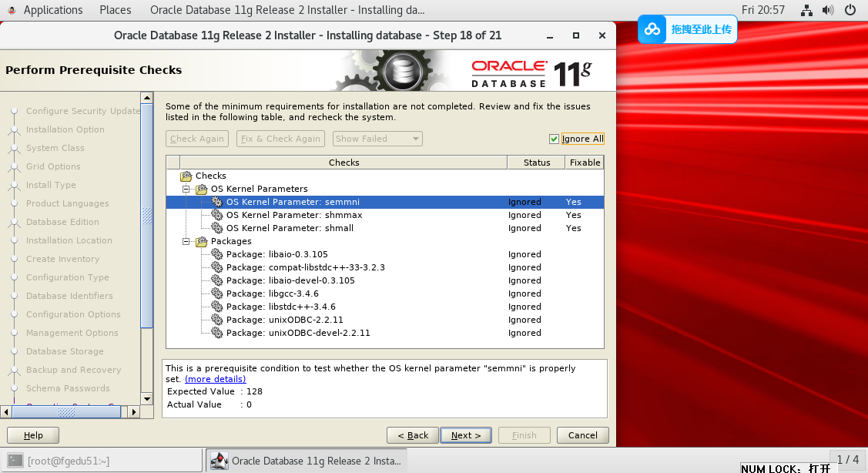Cancel the installation
Viewport: 868px width, 473px height.
point(583,435)
